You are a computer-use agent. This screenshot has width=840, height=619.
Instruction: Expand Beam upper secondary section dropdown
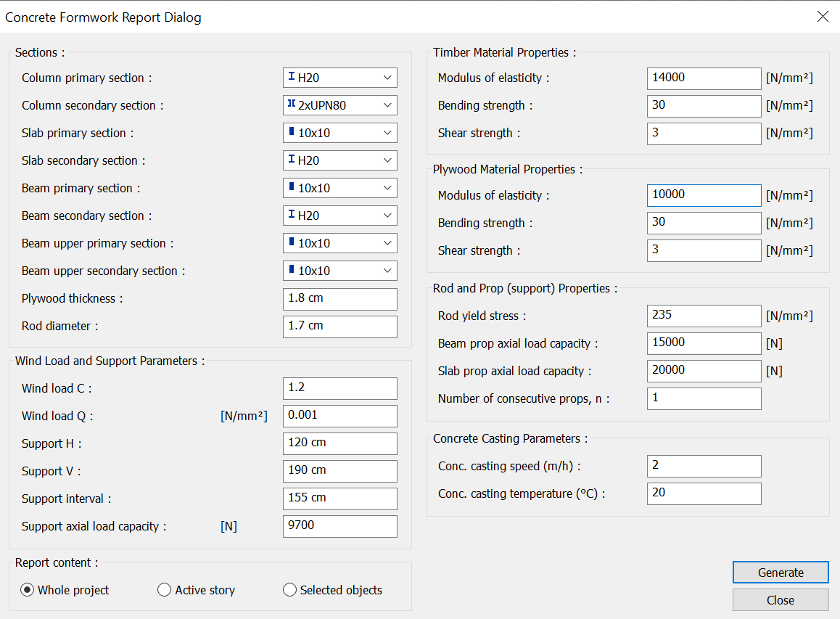(x=339, y=271)
